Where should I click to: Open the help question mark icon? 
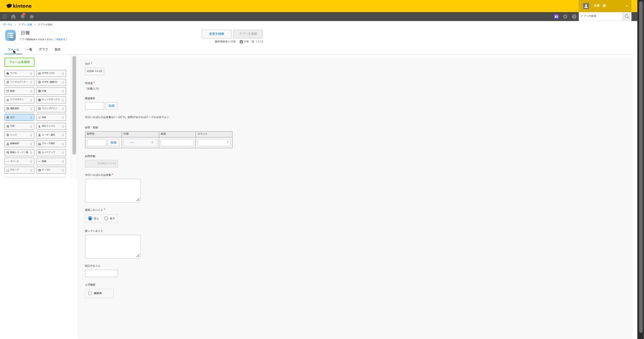tap(574, 17)
